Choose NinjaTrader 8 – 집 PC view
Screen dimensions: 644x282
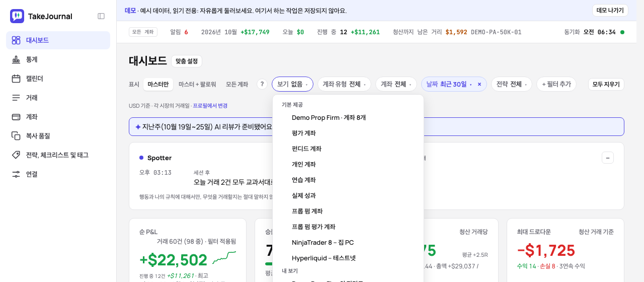pos(348,242)
